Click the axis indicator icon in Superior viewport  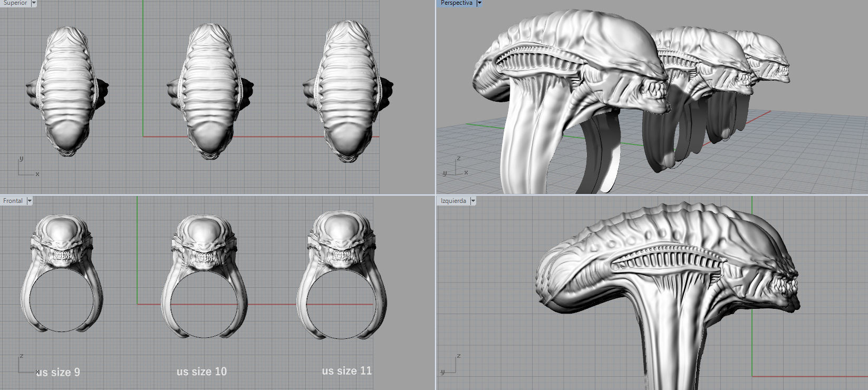pyautogui.click(x=28, y=167)
